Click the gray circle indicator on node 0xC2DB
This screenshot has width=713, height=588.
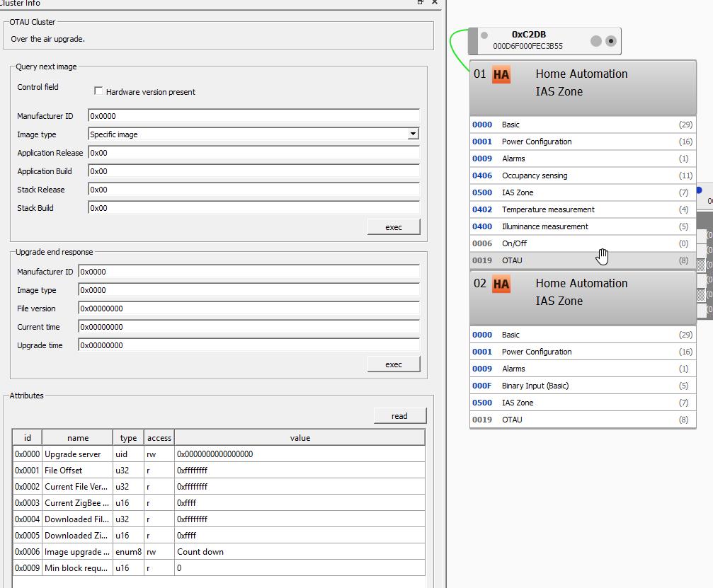point(596,41)
